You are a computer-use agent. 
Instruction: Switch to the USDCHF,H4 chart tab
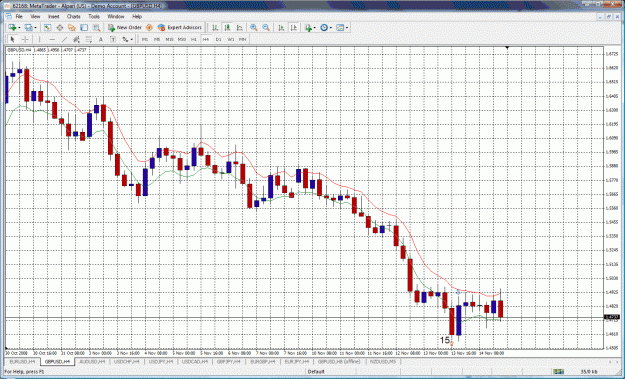[127, 362]
